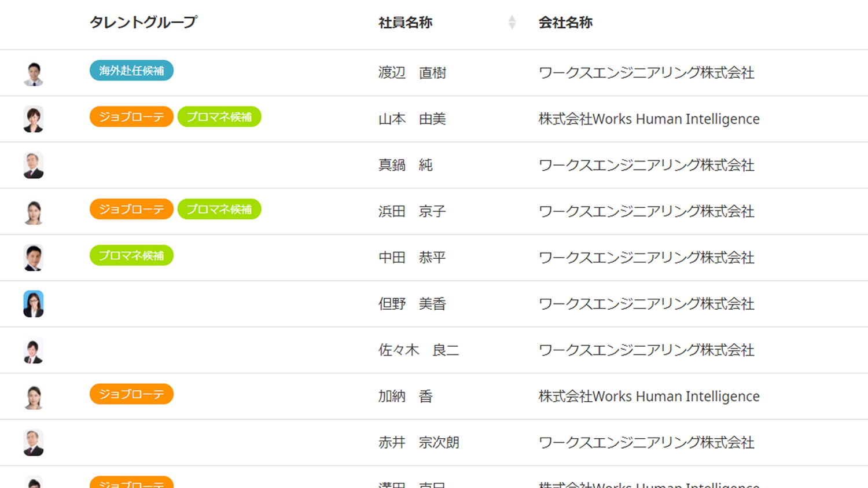Click the profile photo of 渡辺 直樹
This screenshot has height=488, width=868.
(34, 74)
